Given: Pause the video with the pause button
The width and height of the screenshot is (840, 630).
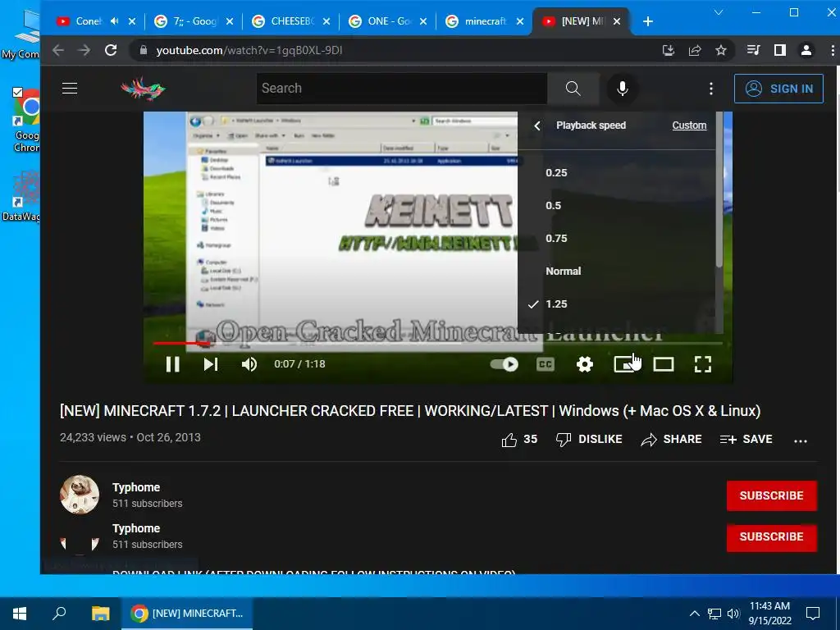Looking at the screenshot, I should 172,364.
